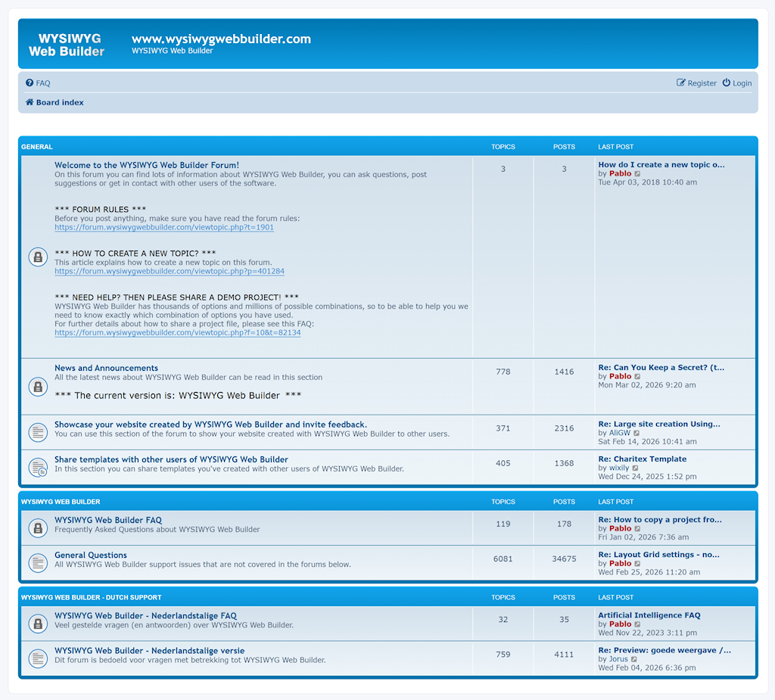Click forum icon beside Share templates
Image resolution: width=775 pixels, height=700 pixels.
click(x=38, y=468)
